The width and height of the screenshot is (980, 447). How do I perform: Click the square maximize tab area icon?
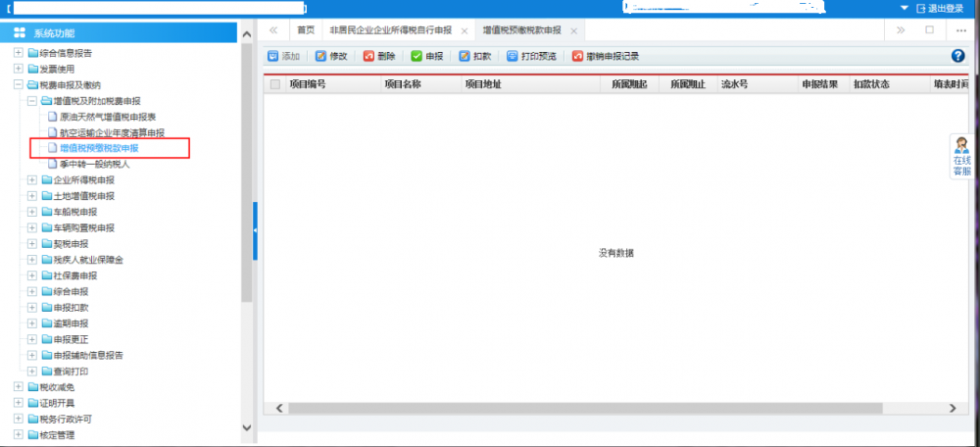click(930, 30)
